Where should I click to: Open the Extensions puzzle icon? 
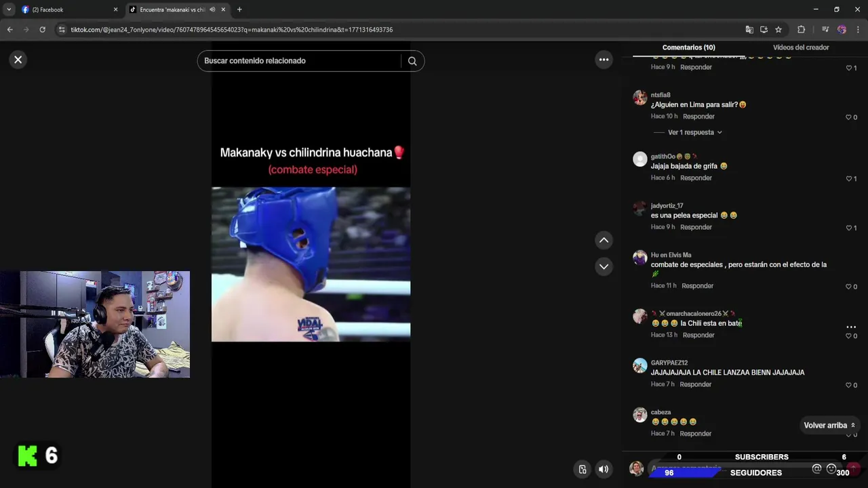pyautogui.click(x=801, y=30)
